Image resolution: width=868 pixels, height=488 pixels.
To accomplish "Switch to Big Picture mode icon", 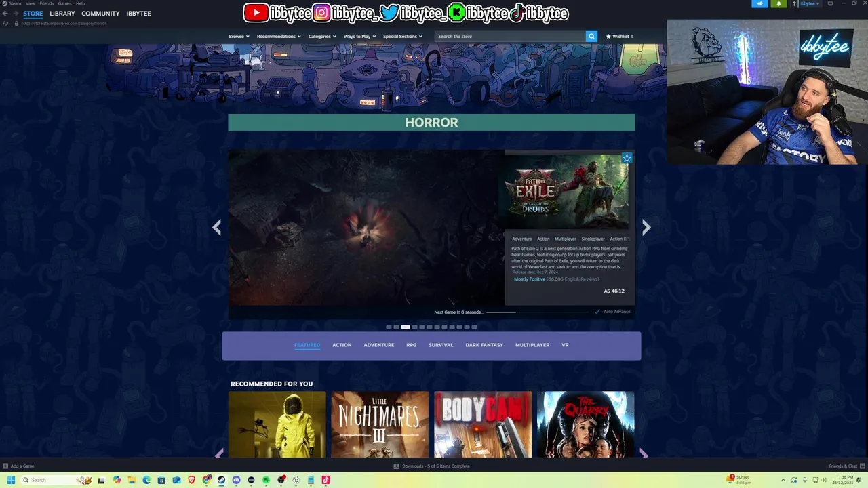I will pyautogui.click(x=830, y=3).
